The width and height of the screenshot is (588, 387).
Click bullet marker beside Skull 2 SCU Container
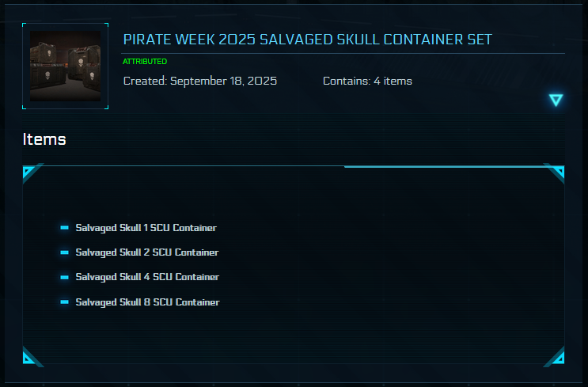point(65,252)
